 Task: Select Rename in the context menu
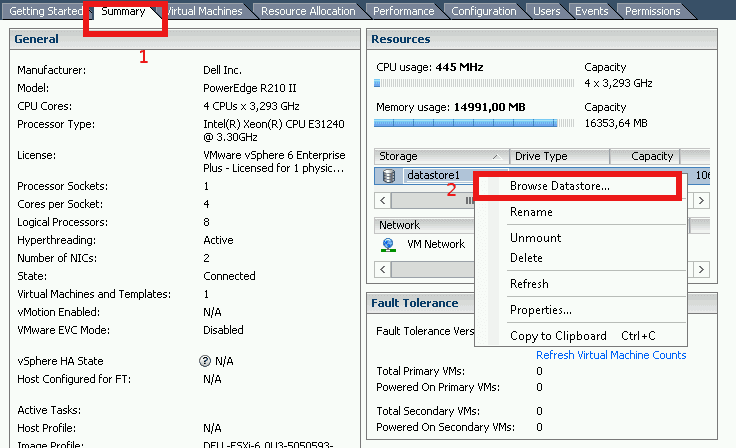531,212
